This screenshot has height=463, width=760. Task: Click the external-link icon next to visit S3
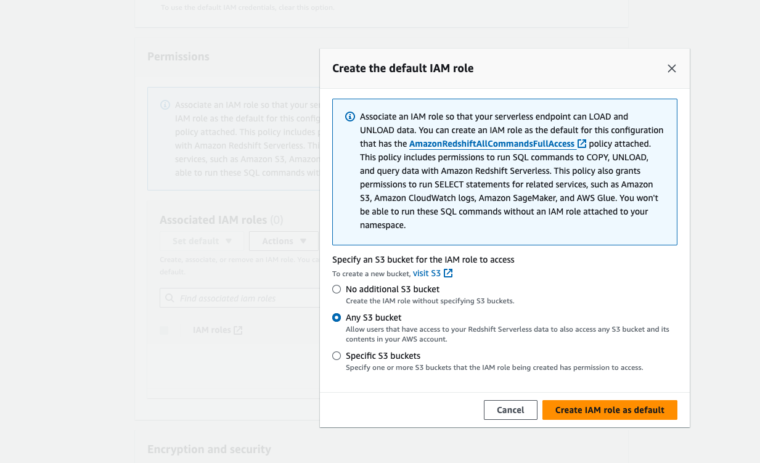click(x=448, y=273)
